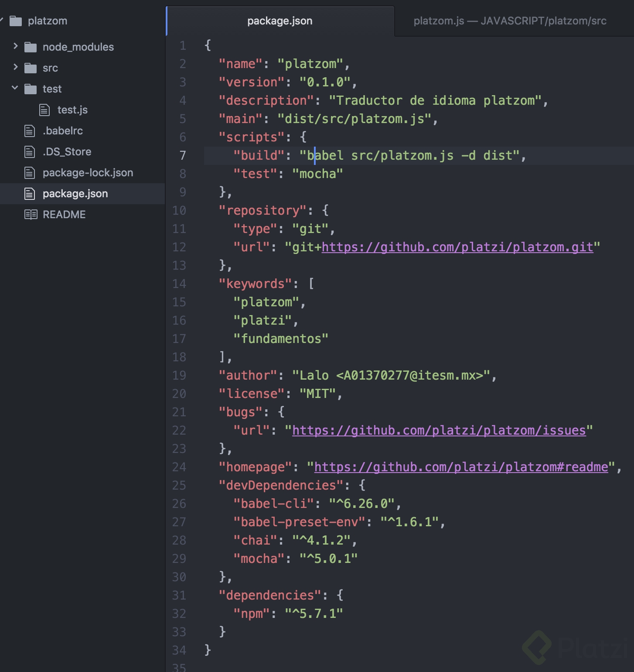634x672 pixels.
Task: Click the package-lock.json file icon
Action: [30, 173]
